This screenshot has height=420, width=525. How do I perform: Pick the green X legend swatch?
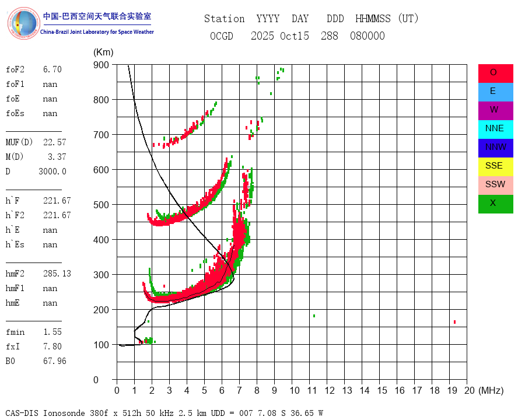495,204
